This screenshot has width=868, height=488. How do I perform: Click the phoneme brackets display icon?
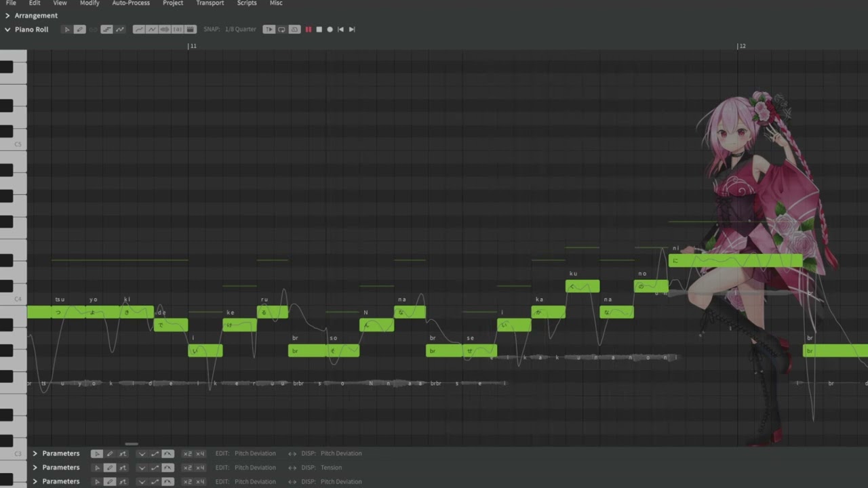coord(178,29)
